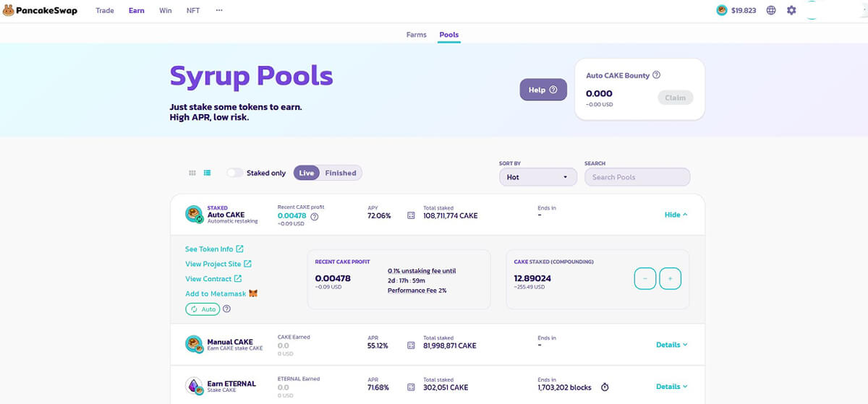
Task: Open the Earn menu
Action: pyautogui.click(x=137, y=11)
